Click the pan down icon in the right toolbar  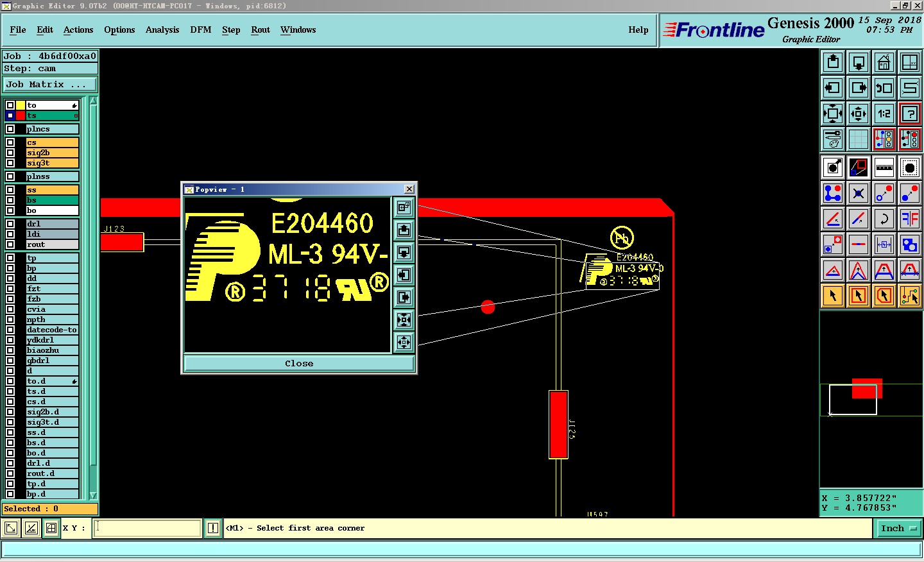coord(859,62)
